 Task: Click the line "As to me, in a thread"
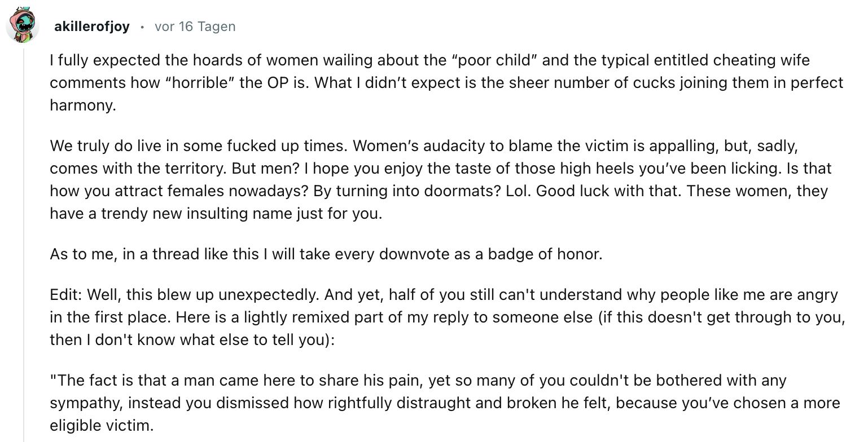326,254
